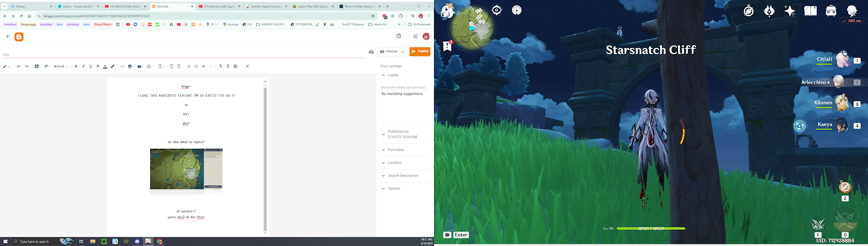Switch to the Lemon - Yonezu Kenshi tab
This screenshot has height=246, width=868.
(x=78, y=7)
